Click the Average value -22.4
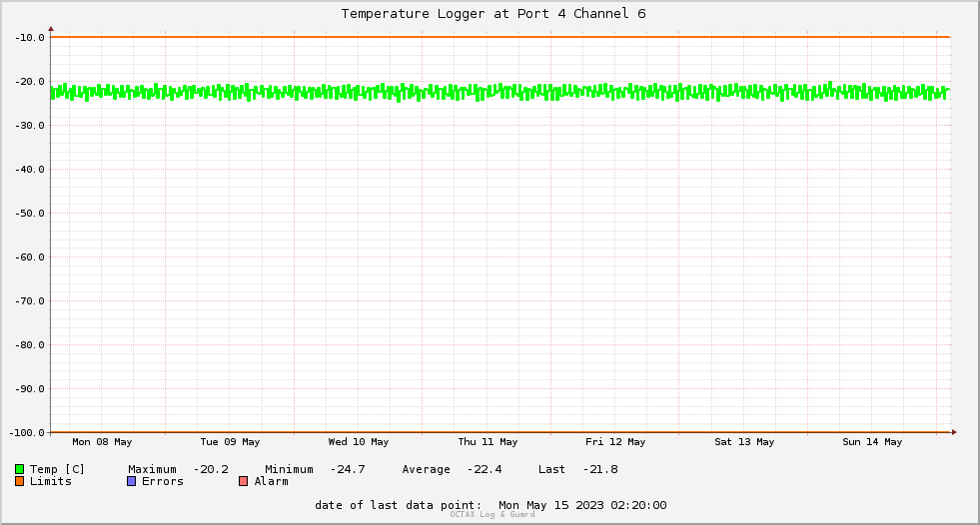 click(485, 469)
